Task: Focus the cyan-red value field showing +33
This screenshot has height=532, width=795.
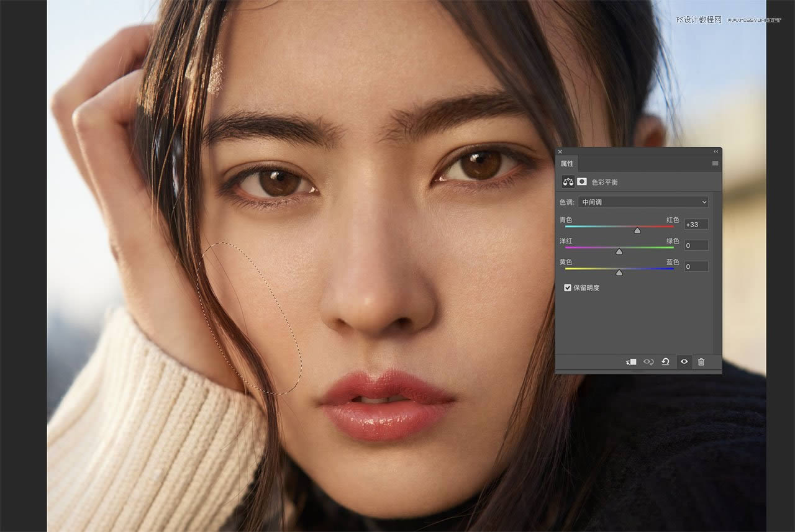Action: tap(696, 224)
